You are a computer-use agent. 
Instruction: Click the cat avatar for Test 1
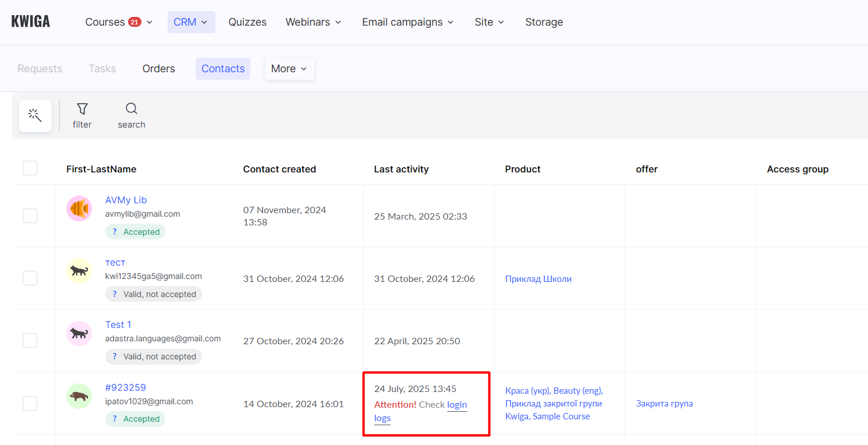click(79, 334)
